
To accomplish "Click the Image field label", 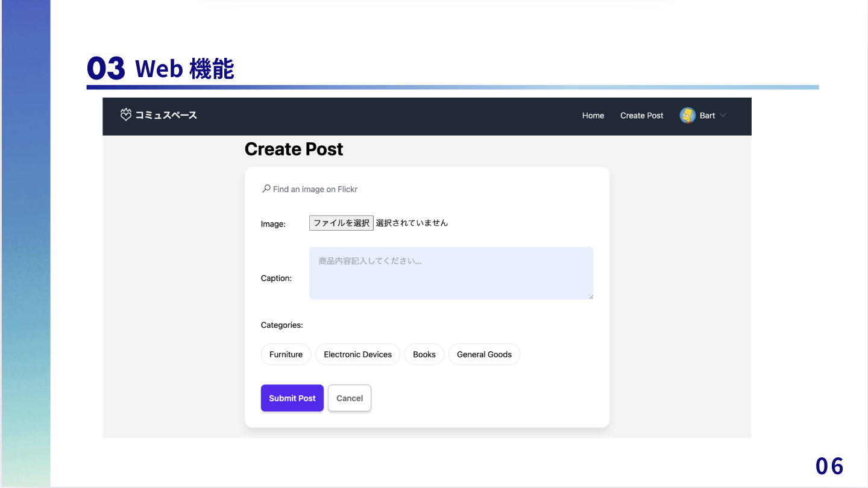I will pos(273,224).
